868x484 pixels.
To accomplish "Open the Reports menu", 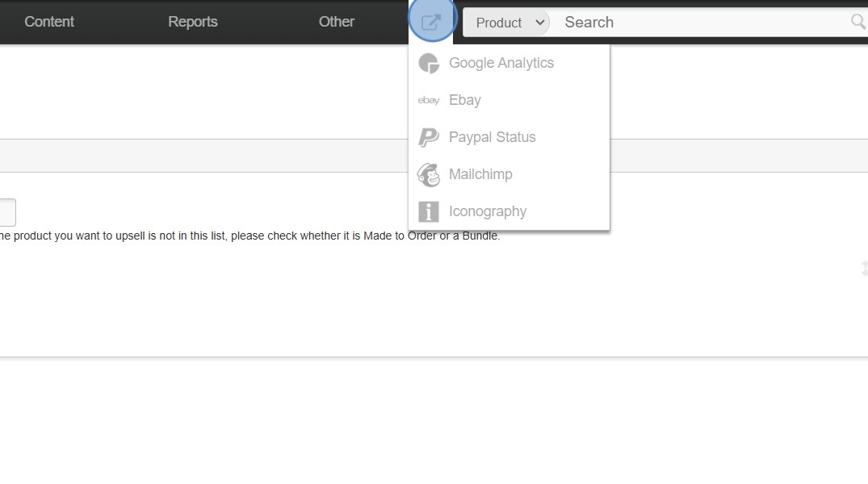I will pos(193,22).
